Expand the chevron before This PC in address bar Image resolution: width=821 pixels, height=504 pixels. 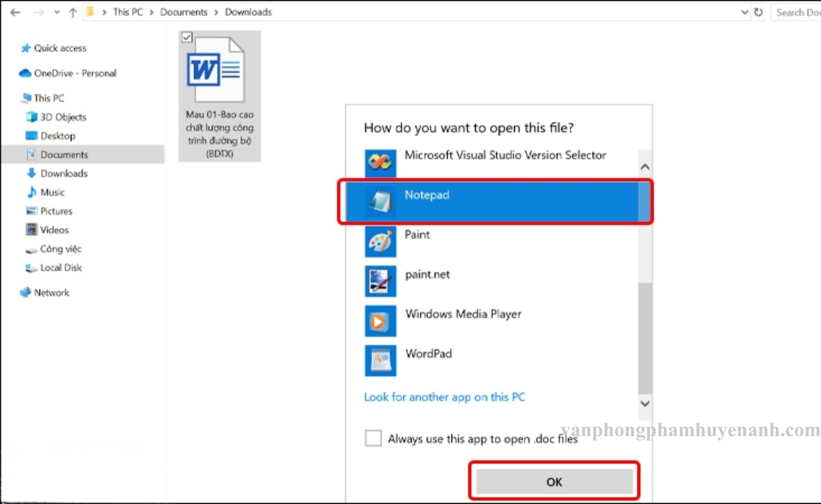click(x=105, y=12)
